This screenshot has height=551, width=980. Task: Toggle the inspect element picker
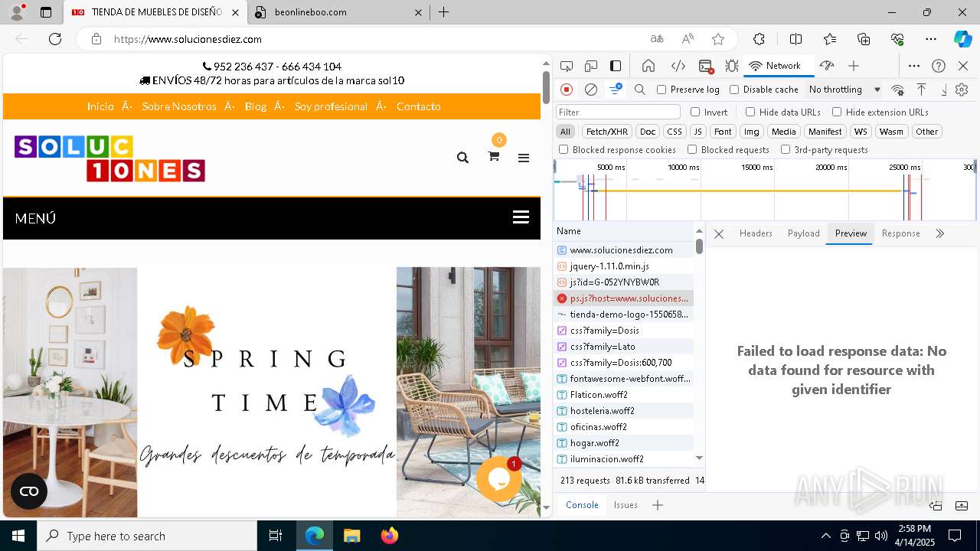(x=566, y=66)
